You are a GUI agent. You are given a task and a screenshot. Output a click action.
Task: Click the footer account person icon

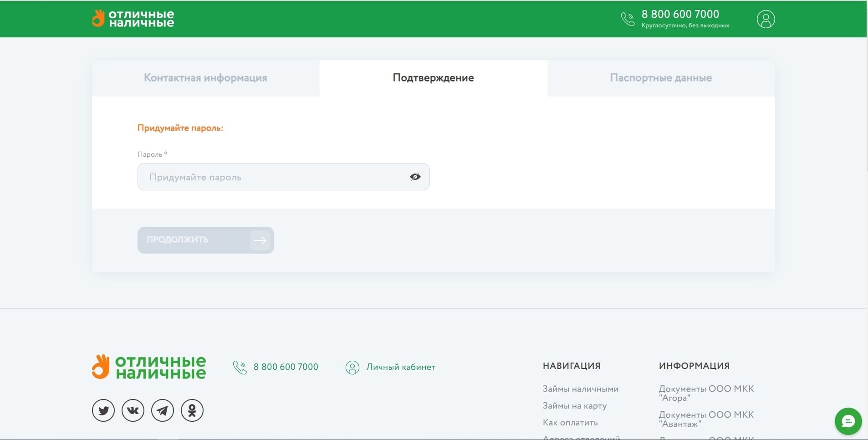352,367
